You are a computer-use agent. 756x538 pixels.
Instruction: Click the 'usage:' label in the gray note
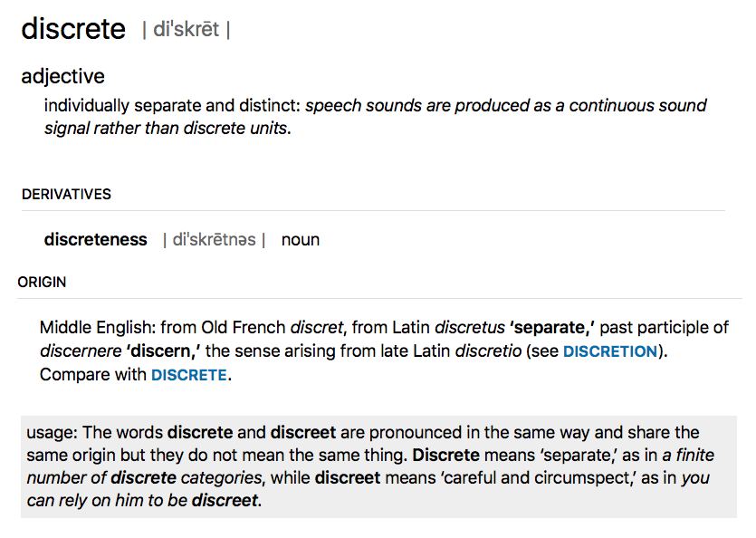tap(52, 432)
